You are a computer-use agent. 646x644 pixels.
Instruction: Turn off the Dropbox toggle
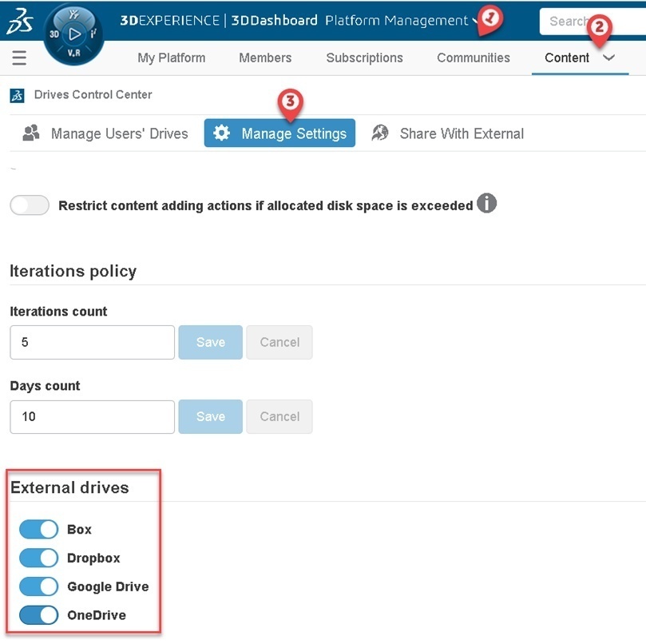click(x=38, y=558)
